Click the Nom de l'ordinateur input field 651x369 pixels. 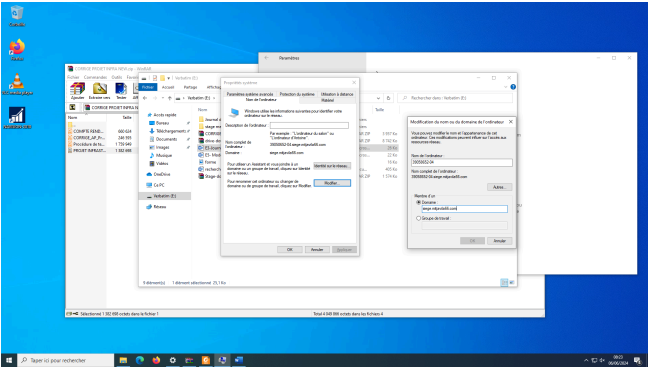click(x=462, y=162)
